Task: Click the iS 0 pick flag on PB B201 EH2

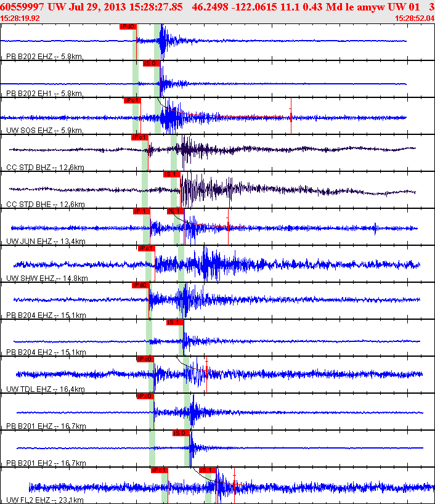Action: 181,433
